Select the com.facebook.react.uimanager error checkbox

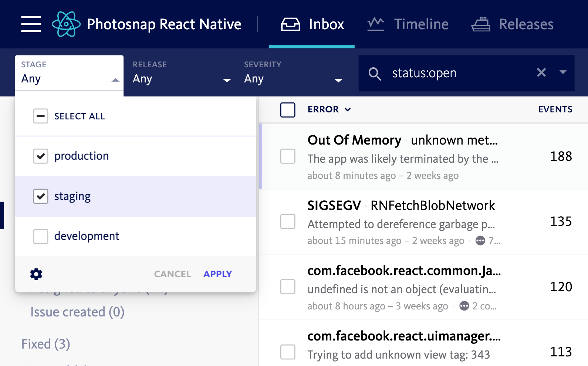pos(288,352)
